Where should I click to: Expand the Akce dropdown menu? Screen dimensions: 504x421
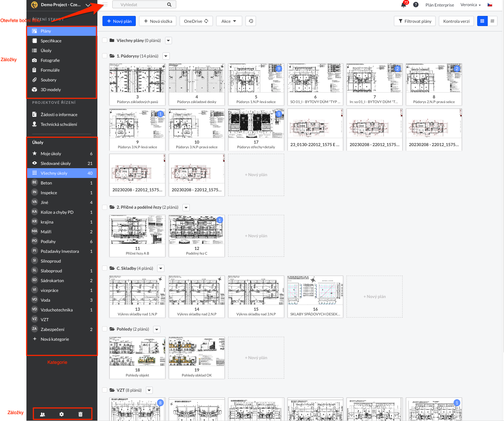pyautogui.click(x=229, y=21)
